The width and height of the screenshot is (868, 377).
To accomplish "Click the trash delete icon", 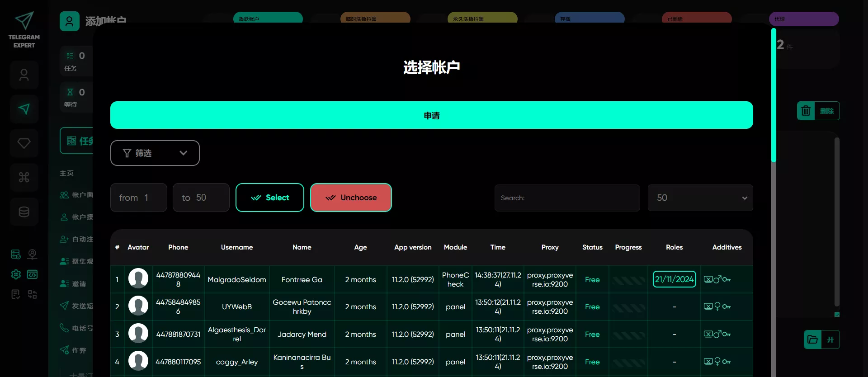I will pos(806,111).
